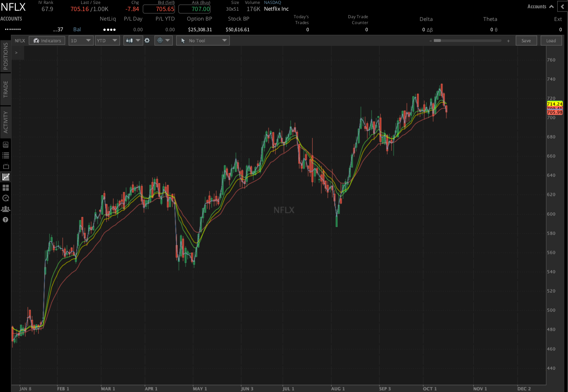
Task: Open the YTD range dropdown
Action: pos(107,40)
